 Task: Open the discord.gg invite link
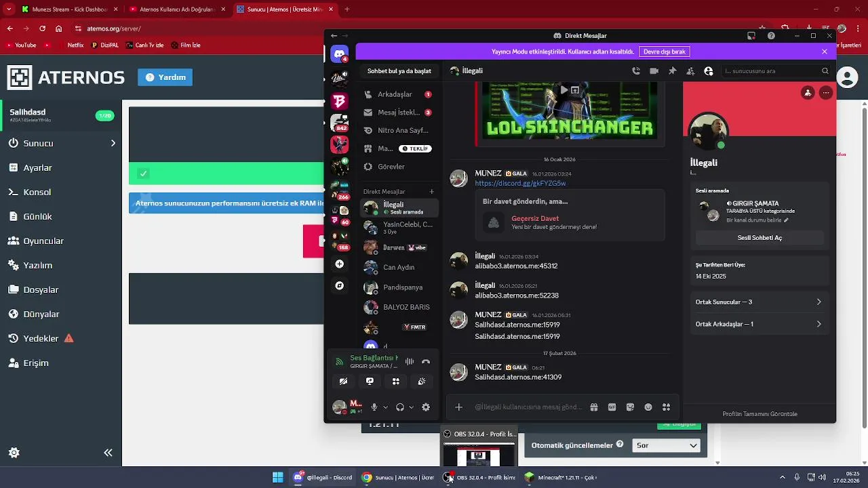click(520, 183)
